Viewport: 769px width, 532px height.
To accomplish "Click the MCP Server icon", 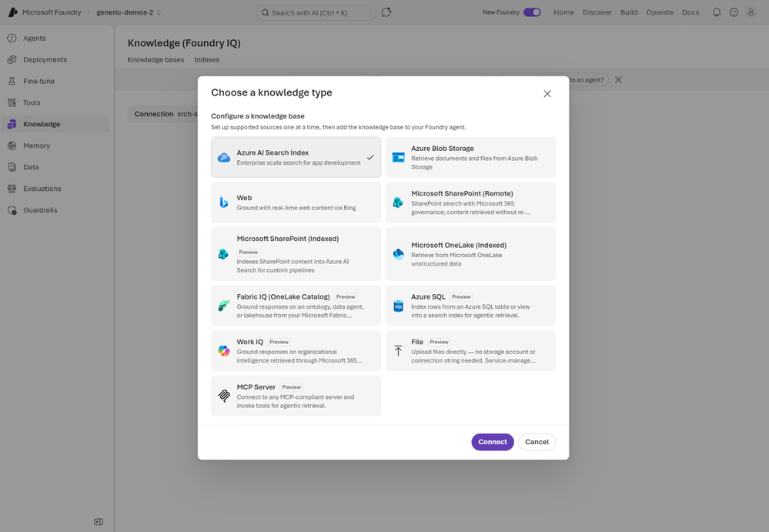I will pyautogui.click(x=224, y=396).
